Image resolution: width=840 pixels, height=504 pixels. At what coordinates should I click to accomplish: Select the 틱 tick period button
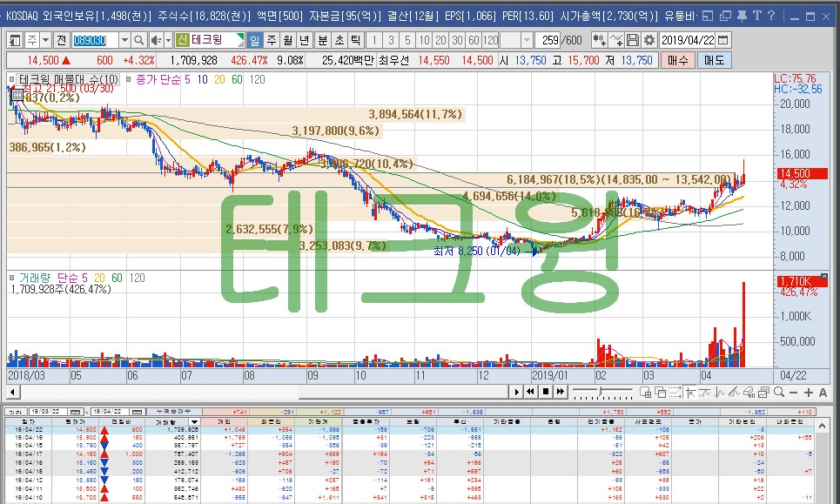356,40
